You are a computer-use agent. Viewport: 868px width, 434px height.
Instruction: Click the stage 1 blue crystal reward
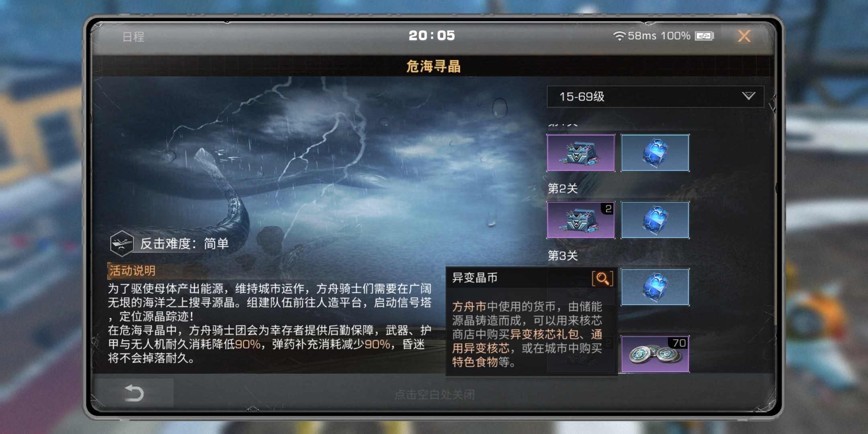click(x=655, y=153)
